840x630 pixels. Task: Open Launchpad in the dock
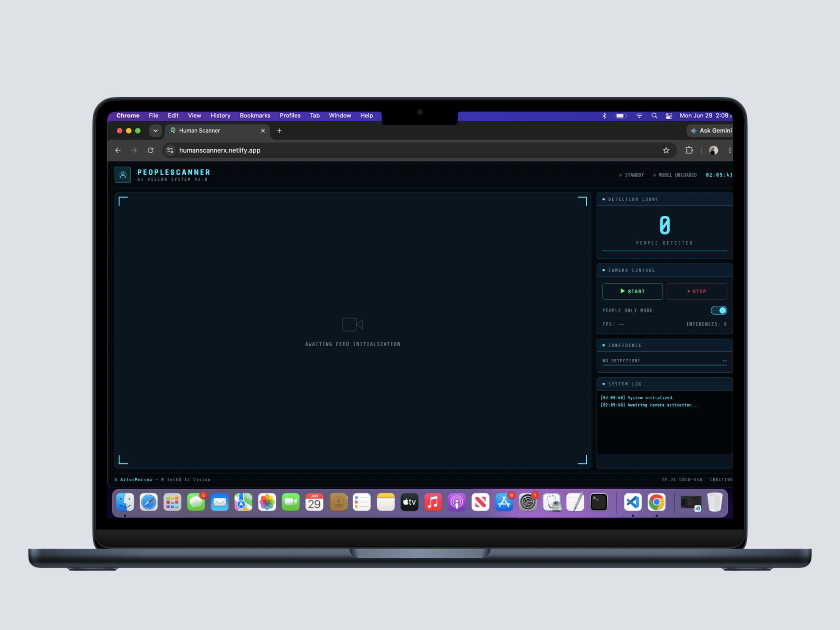172,502
